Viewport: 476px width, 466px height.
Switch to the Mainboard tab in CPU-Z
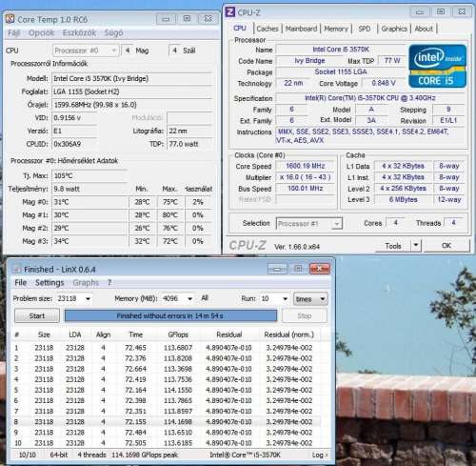[301, 29]
